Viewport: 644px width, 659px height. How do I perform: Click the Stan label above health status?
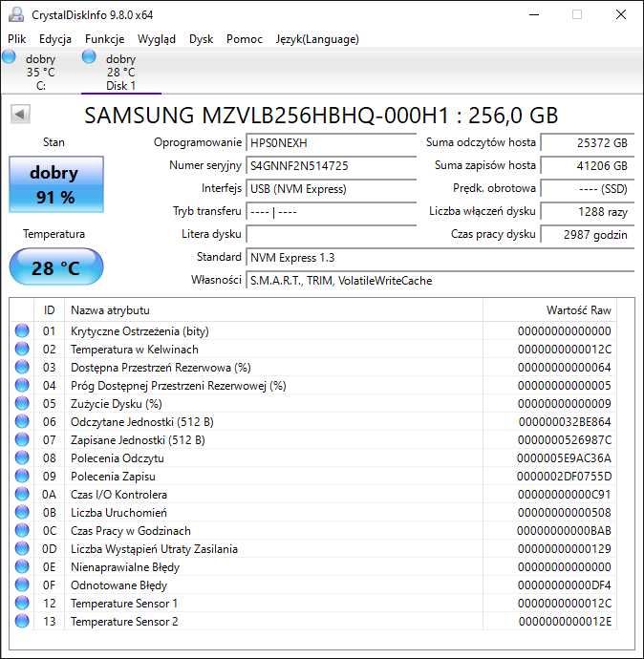click(54, 142)
